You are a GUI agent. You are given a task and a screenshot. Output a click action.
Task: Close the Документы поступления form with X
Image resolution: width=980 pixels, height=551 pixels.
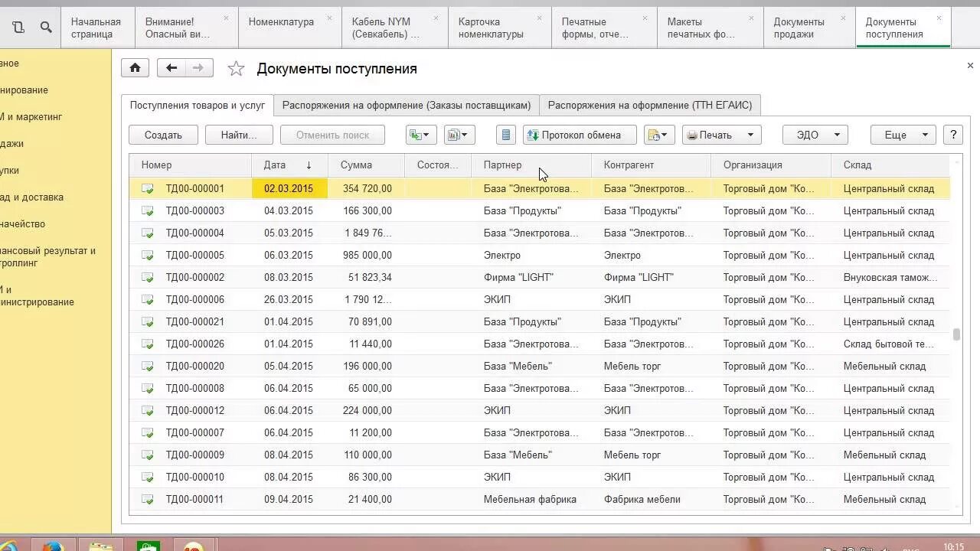[970, 66]
